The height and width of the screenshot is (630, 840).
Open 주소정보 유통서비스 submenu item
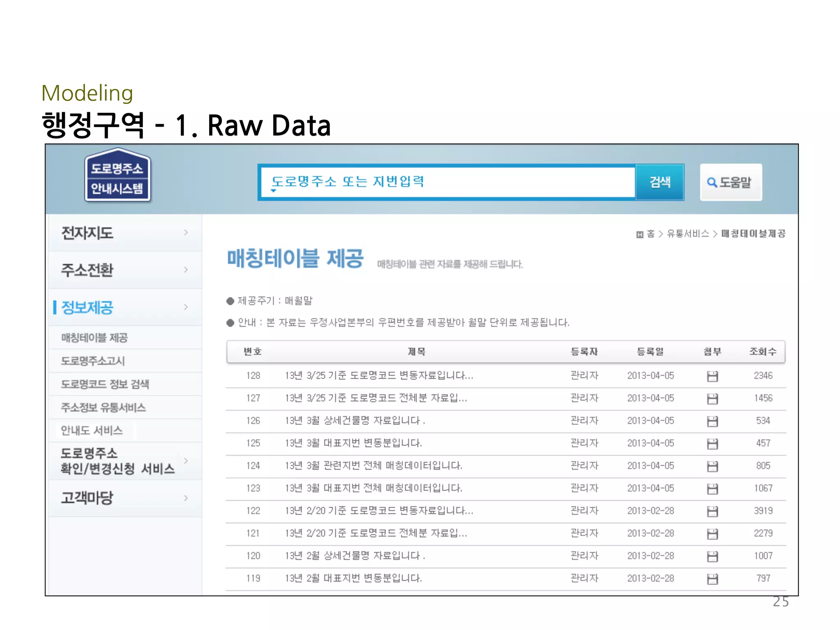click(103, 408)
